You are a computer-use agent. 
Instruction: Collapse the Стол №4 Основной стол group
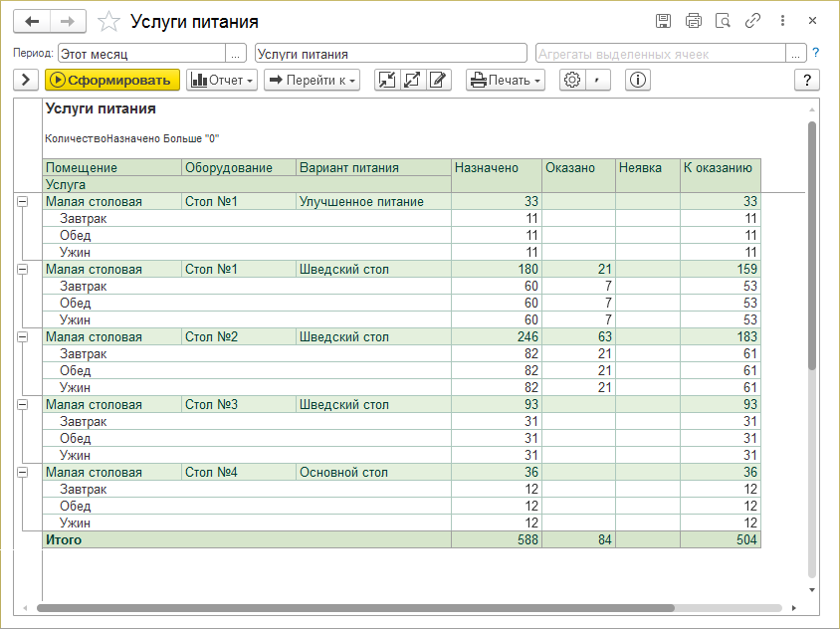22,473
